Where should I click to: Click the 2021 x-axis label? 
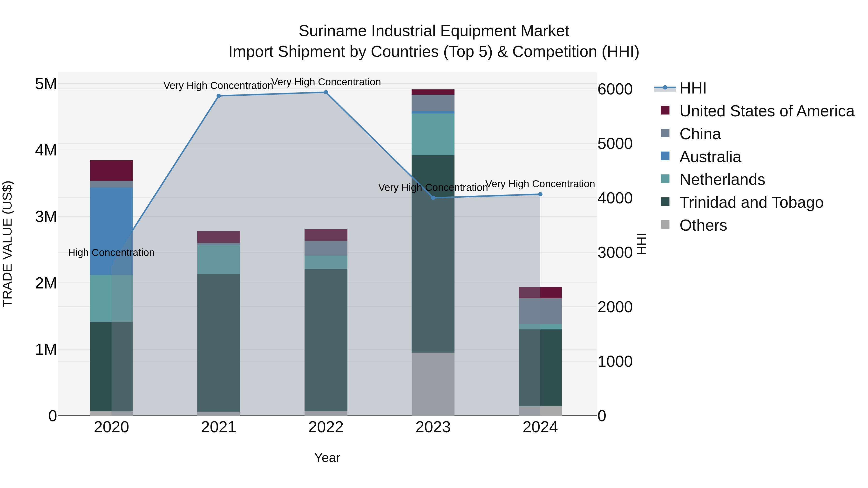[219, 427]
